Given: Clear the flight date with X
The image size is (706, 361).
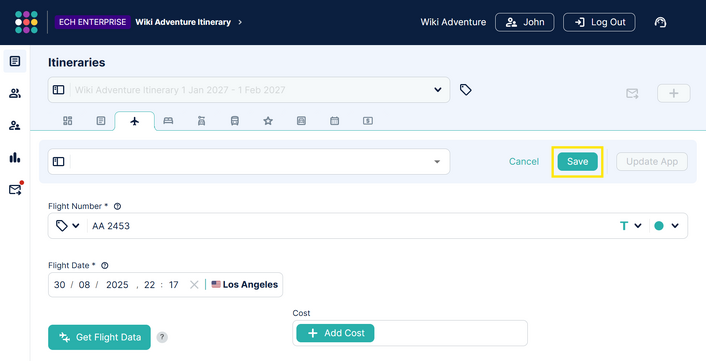Looking at the screenshot, I should (194, 284).
